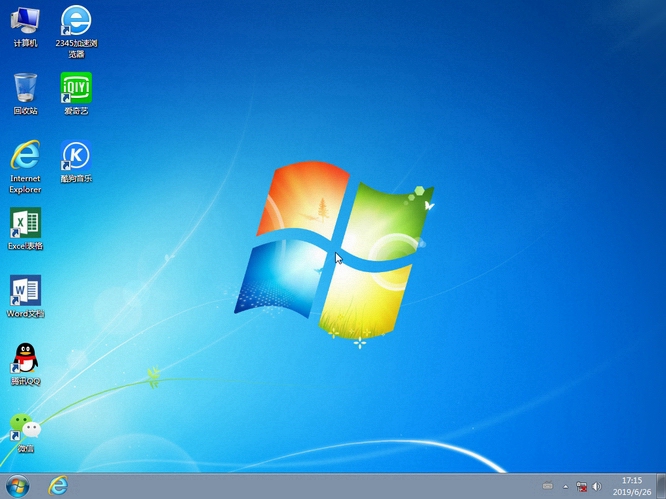This screenshot has width=666, height=499.
Task: Click an empty area of the taskbar
Action: [x=300, y=486]
